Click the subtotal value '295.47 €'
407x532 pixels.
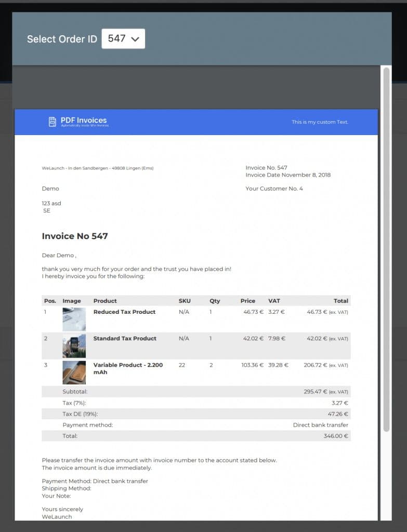[316, 392]
